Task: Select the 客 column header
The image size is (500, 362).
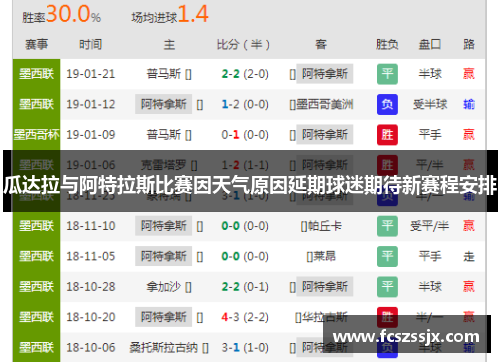Action: (x=321, y=44)
